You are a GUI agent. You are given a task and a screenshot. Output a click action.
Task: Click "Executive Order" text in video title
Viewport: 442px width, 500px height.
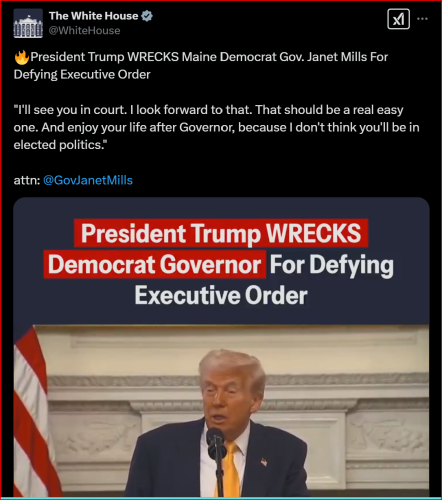[221, 296]
